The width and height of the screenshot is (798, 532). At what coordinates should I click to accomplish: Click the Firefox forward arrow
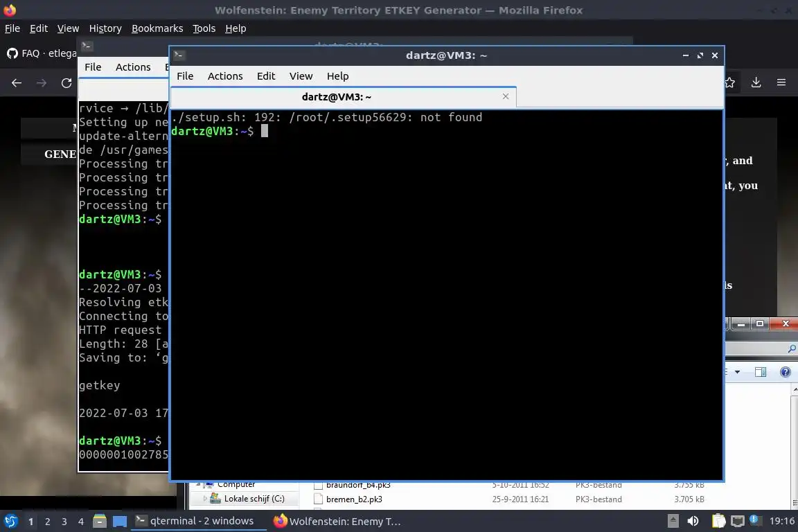click(42, 82)
